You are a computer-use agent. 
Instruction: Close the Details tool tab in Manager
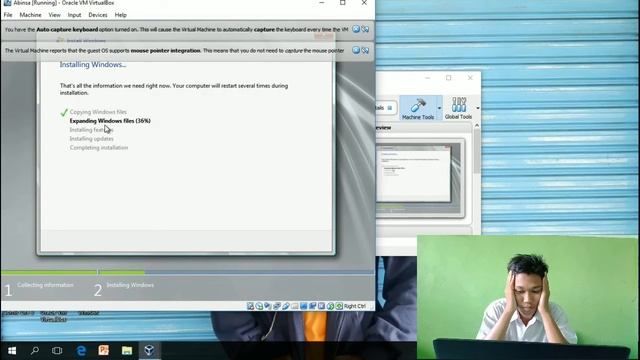390,108
